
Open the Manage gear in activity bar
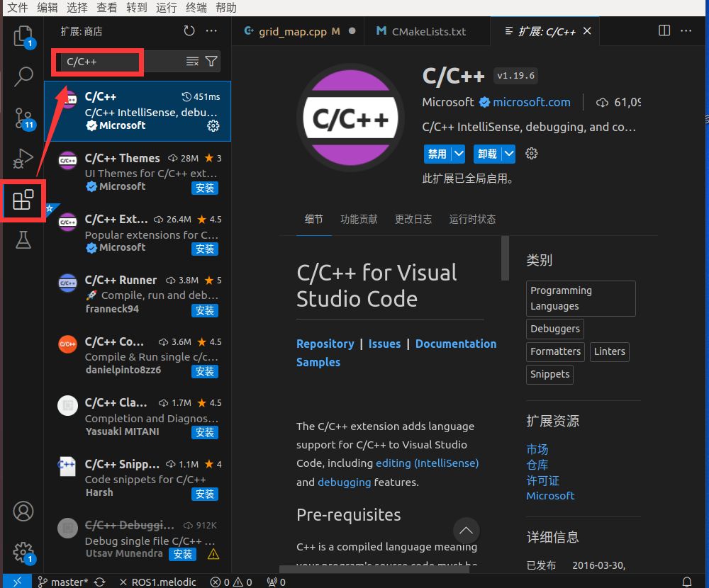tap(23, 553)
